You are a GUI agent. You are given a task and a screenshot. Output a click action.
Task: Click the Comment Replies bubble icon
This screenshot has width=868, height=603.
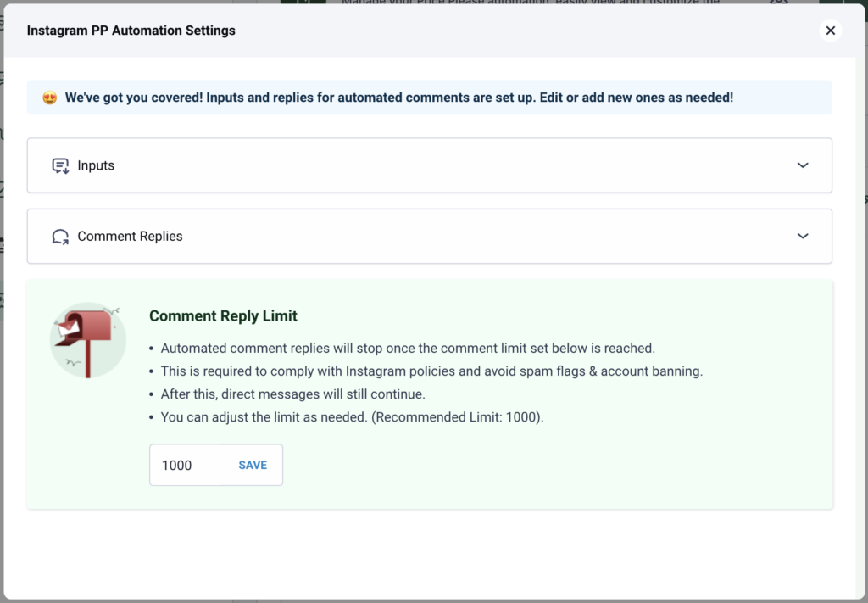coord(60,237)
